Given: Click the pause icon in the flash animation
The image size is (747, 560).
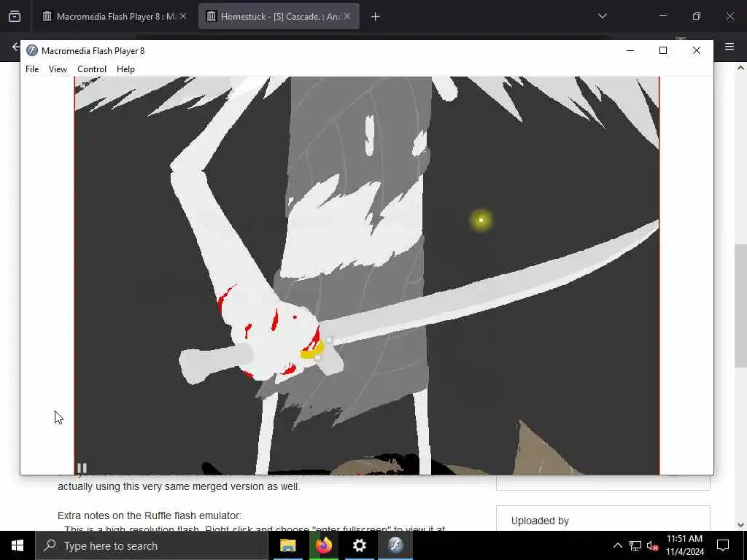Looking at the screenshot, I should pyautogui.click(x=82, y=468).
